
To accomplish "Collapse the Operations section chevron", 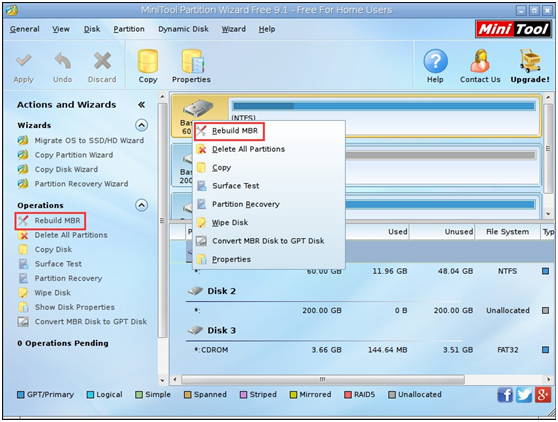I will coord(142,205).
